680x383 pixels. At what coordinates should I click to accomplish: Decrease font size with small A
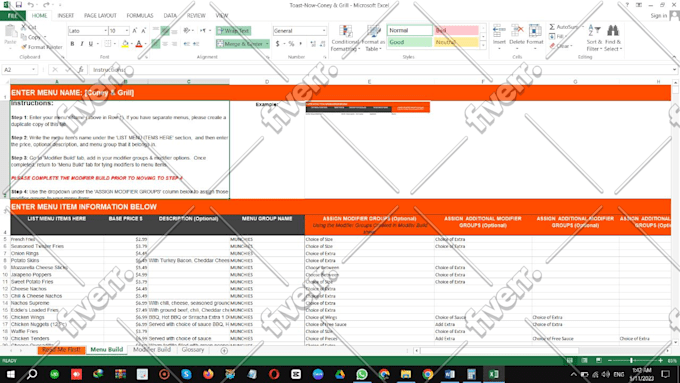[144, 31]
